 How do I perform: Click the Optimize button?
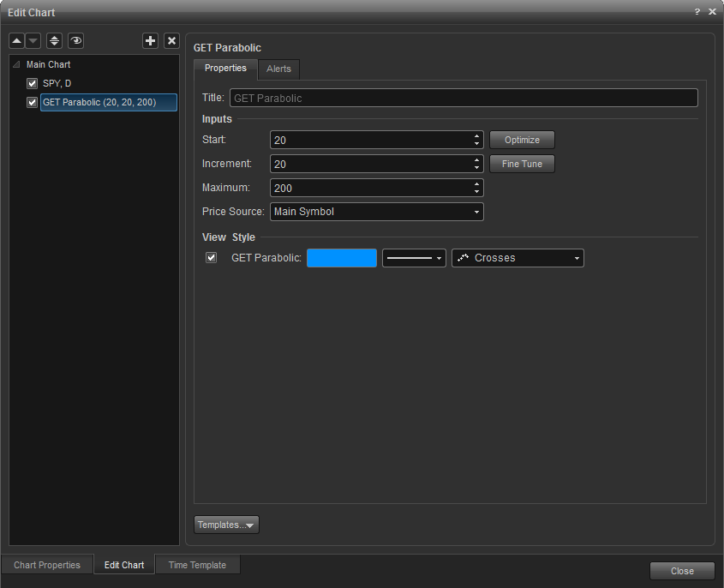pos(522,140)
